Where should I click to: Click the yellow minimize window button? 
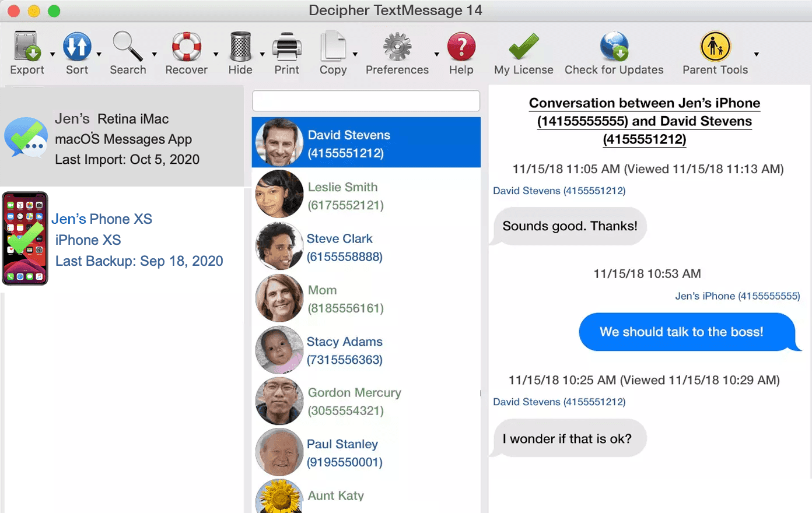pyautogui.click(x=34, y=10)
